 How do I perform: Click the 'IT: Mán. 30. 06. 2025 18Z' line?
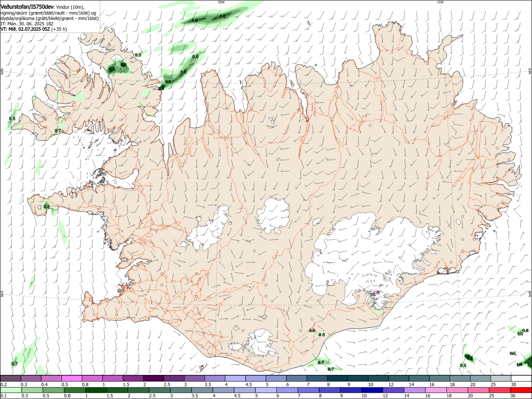27,24
